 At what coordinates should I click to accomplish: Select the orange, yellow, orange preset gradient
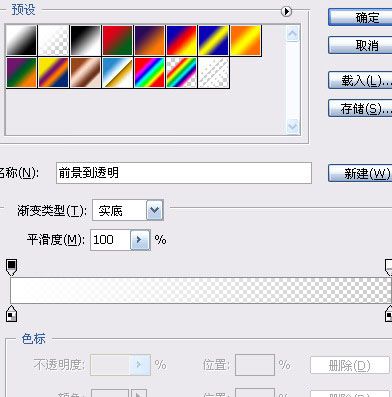(245, 40)
